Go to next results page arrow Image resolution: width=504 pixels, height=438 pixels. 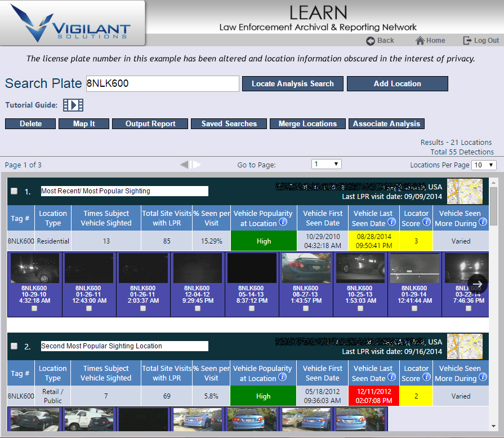pyautogui.click(x=197, y=165)
